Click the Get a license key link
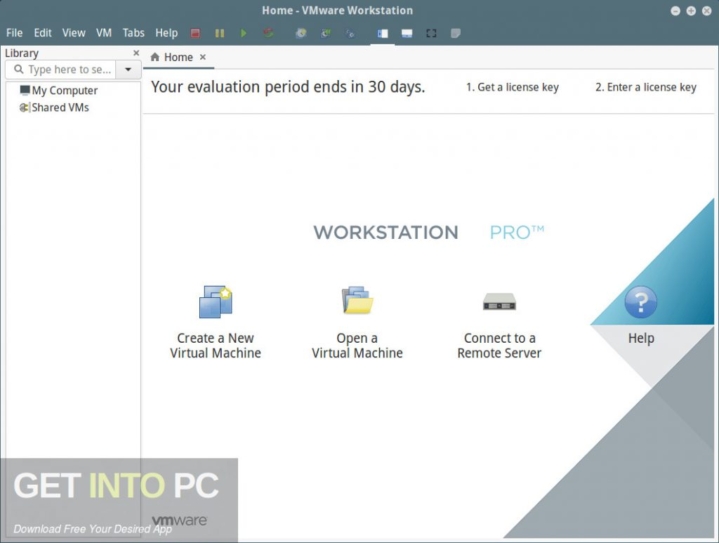 (x=512, y=87)
